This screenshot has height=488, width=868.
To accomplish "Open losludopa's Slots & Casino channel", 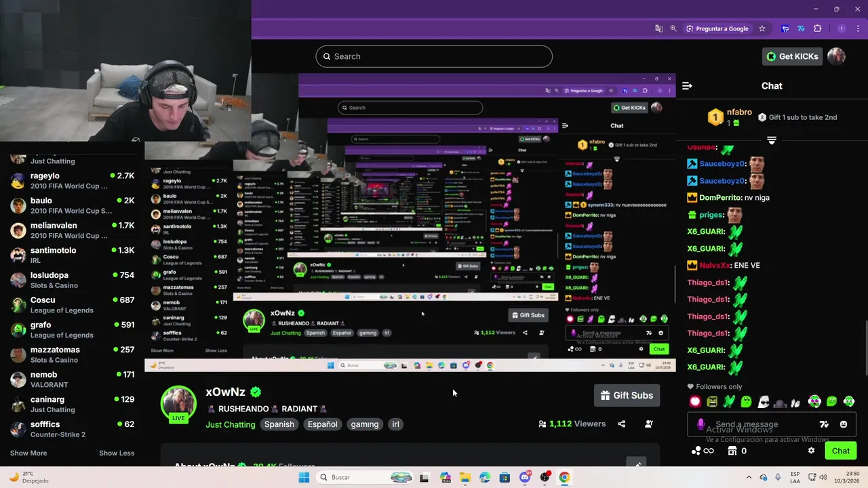I will pyautogui.click(x=73, y=280).
